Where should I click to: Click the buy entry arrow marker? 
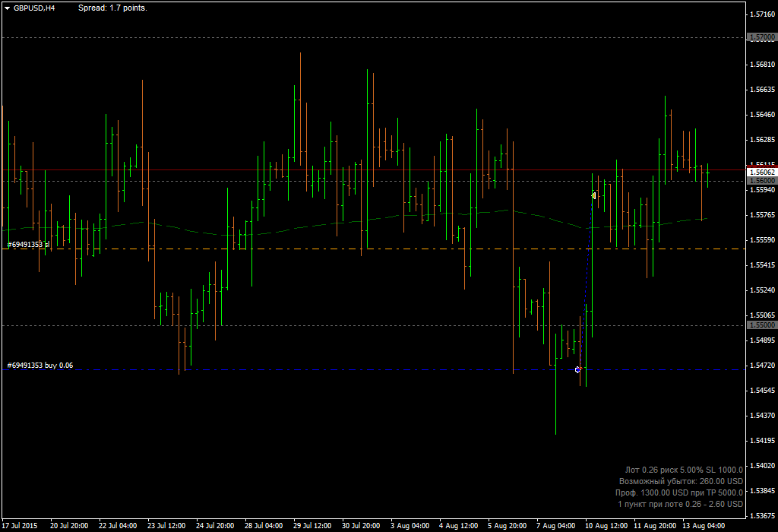[x=577, y=369]
